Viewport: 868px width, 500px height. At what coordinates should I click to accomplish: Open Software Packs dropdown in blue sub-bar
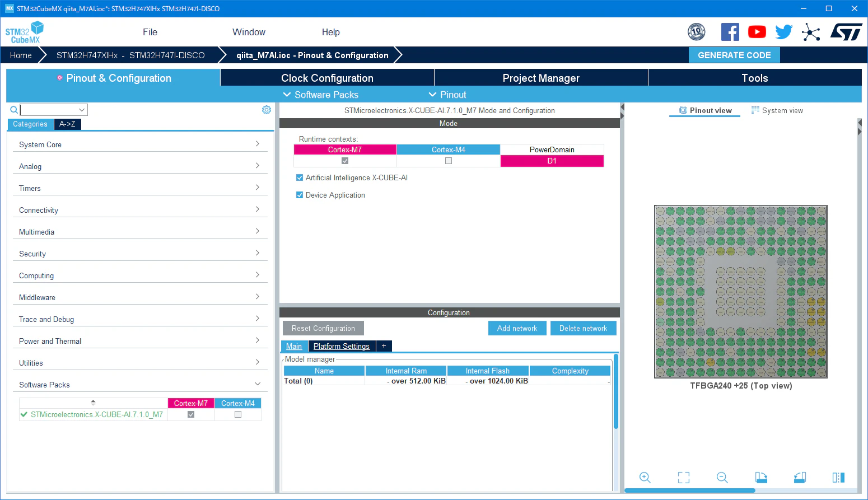pos(321,95)
